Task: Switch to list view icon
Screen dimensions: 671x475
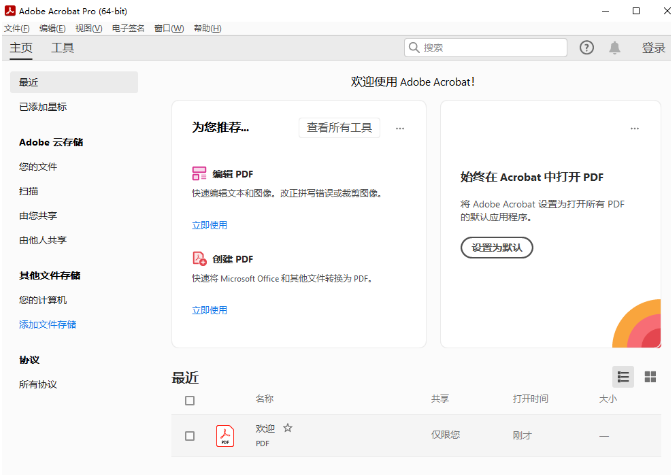Action: (623, 377)
